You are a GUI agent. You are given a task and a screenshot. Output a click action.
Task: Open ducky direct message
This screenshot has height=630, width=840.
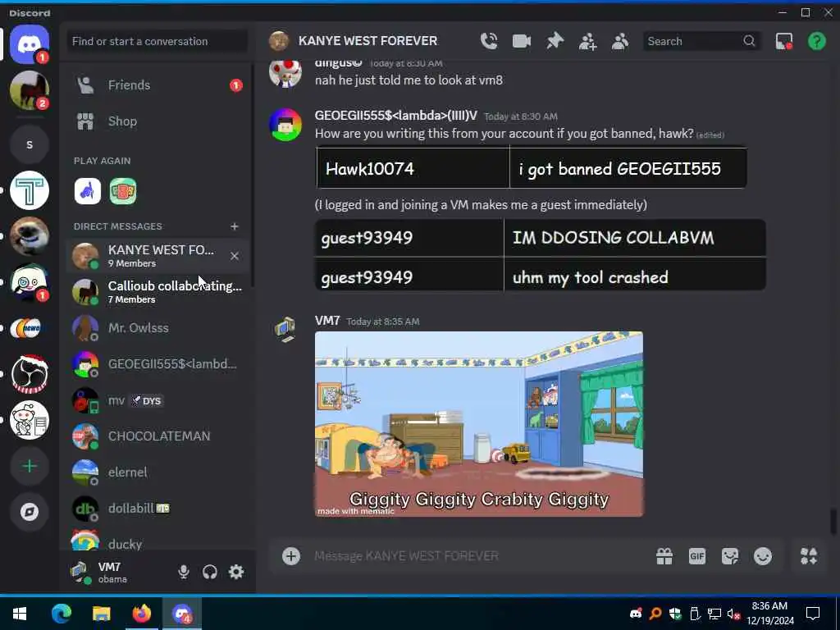(x=158, y=540)
